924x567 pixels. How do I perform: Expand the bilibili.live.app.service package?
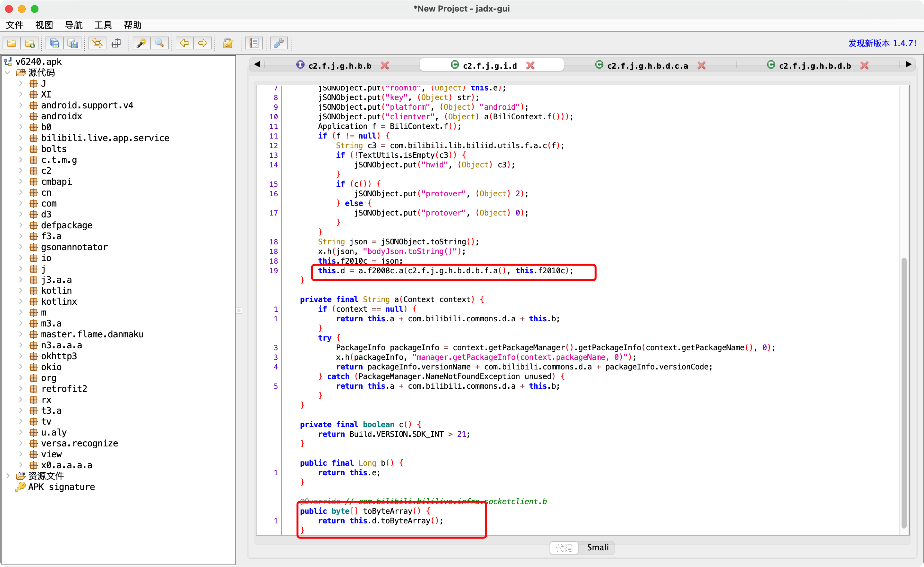point(21,138)
